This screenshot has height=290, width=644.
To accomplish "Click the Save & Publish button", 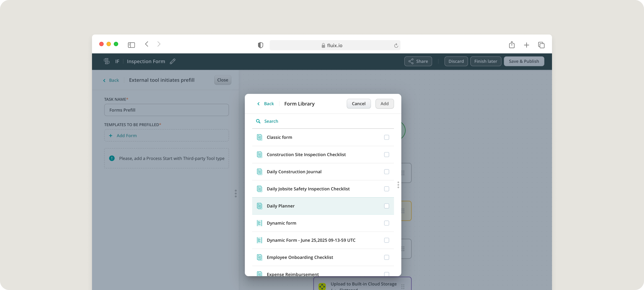I will pyautogui.click(x=524, y=61).
